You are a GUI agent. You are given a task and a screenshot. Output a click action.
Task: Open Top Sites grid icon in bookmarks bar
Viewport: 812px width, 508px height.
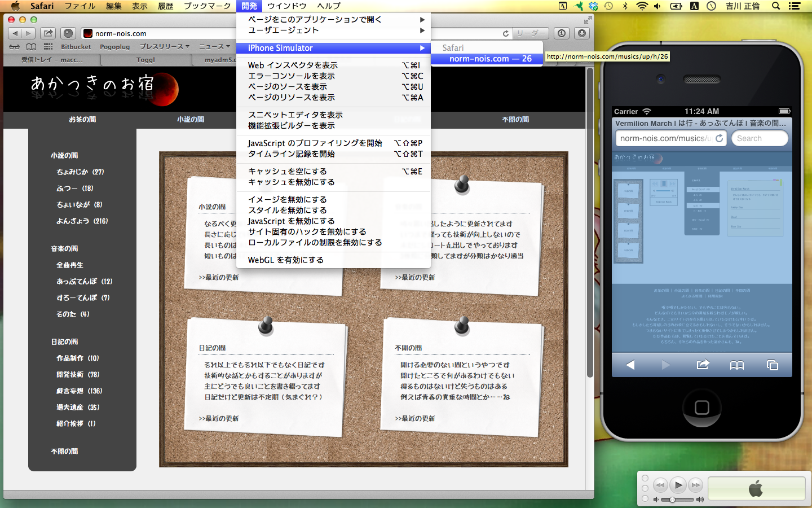48,47
